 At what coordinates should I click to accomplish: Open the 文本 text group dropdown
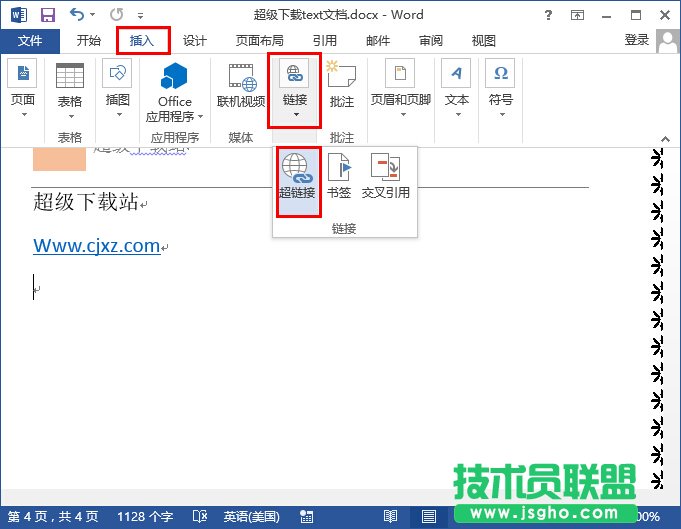tap(456, 88)
